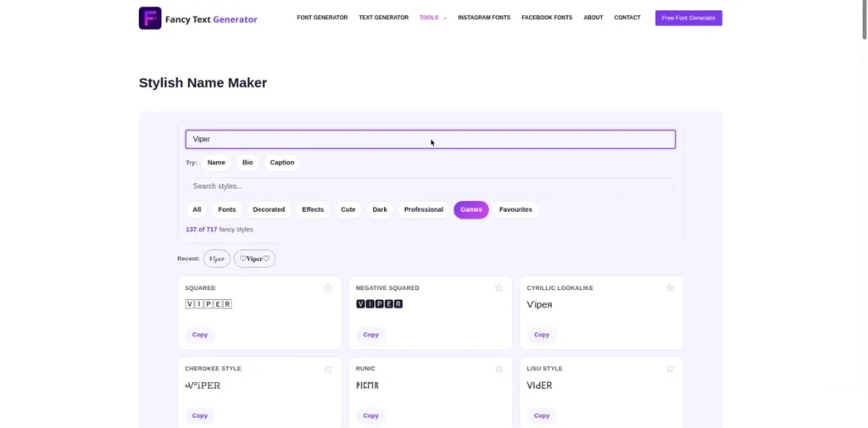Click the Squared VIPER preview text
Image resolution: width=868 pixels, height=428 pixels.
[x=209, y=304]
